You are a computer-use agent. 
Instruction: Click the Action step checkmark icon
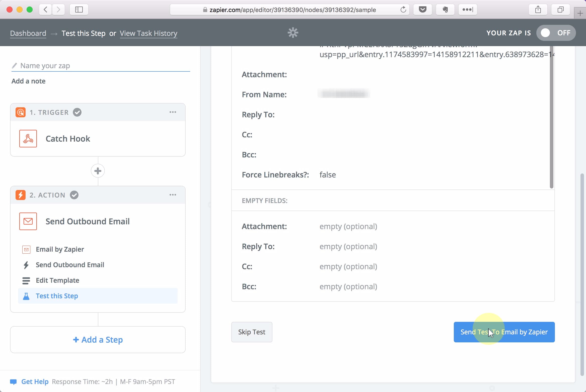click(74, 195)
